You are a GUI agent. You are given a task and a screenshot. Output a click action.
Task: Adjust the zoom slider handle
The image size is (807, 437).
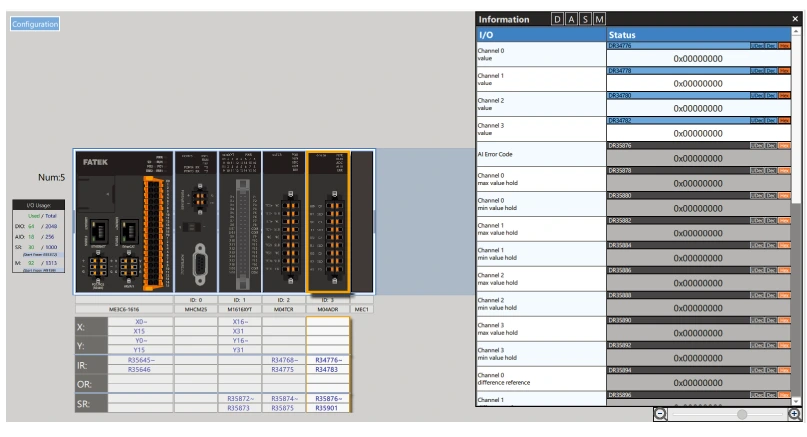pos(741,413)
